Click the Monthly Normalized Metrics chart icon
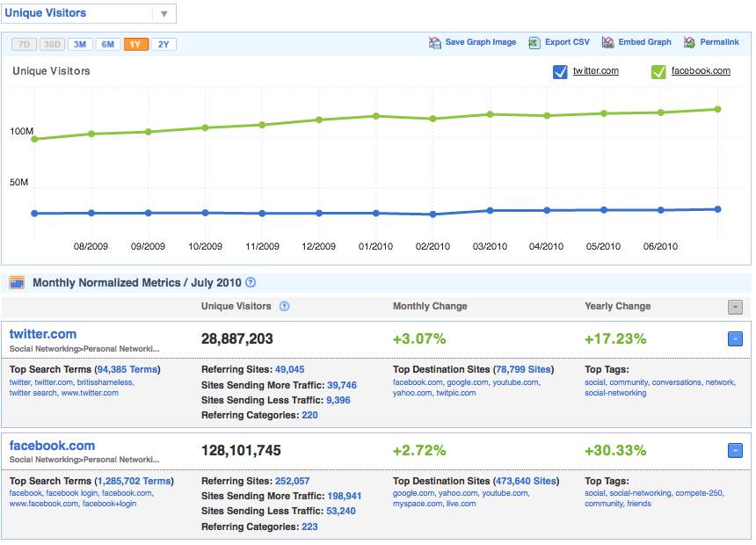The height and width of the screenshot is (545, 756). coord(17,283)
